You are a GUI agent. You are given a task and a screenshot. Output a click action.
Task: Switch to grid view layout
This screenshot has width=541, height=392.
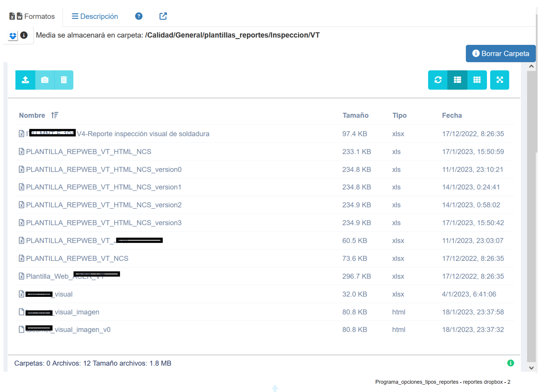(477, 80)
